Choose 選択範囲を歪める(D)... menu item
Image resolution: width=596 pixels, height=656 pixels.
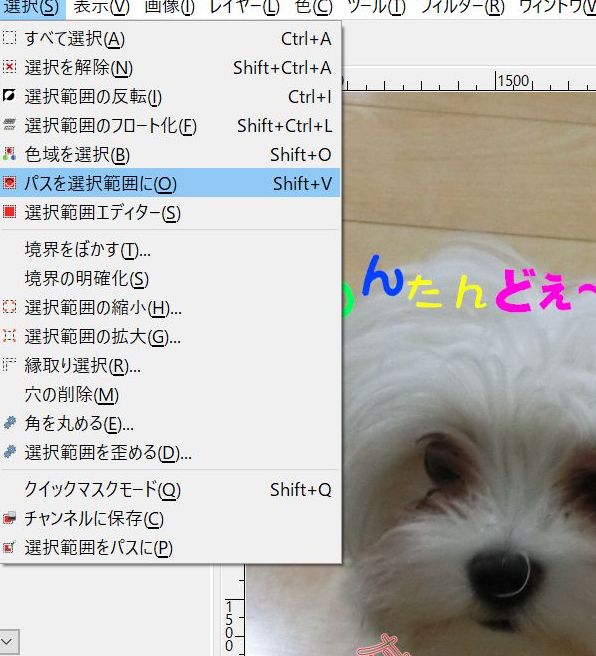point(170,452)
